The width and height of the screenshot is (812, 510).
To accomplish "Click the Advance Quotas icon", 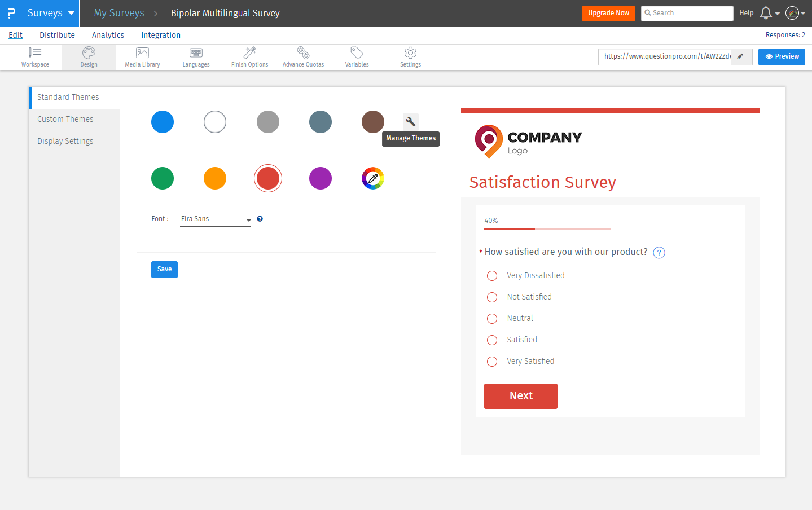I will (302, 56).
